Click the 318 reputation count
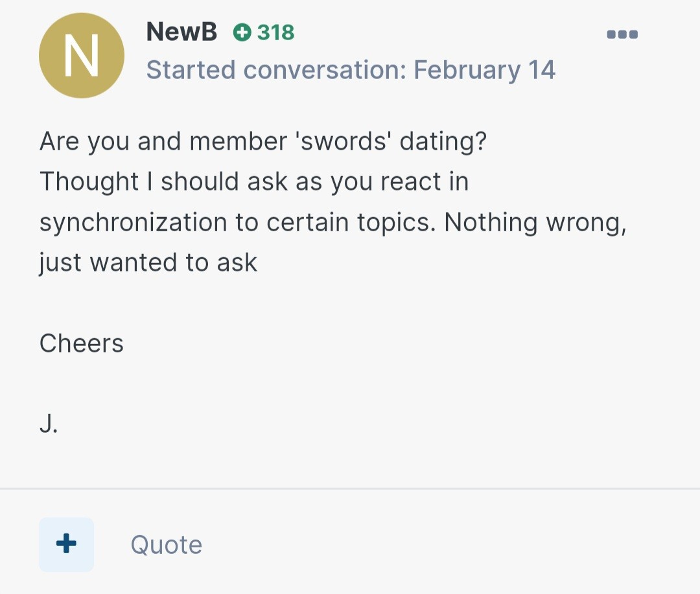The height and width of the screenshot is (594, 700). pos(275,32)
